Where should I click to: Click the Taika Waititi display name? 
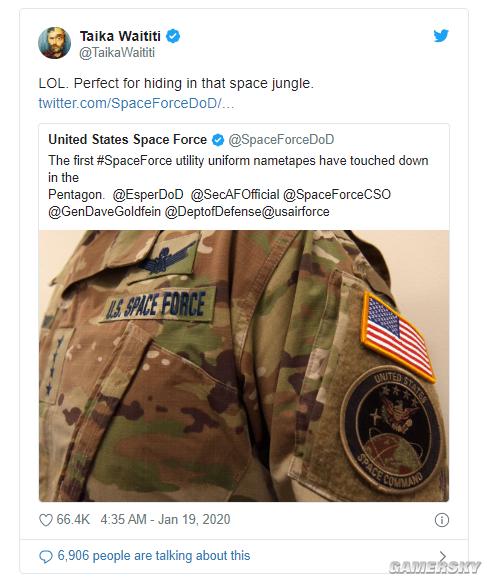coord(120,36)
